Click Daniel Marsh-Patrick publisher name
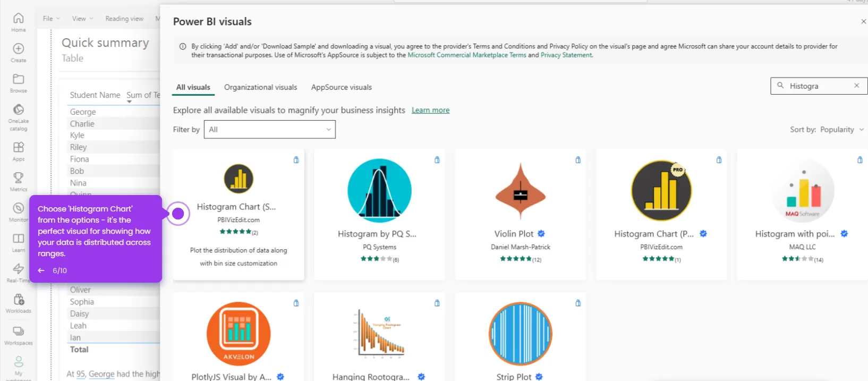The height and width of the screenshot is (381, 868). [521, 247]
